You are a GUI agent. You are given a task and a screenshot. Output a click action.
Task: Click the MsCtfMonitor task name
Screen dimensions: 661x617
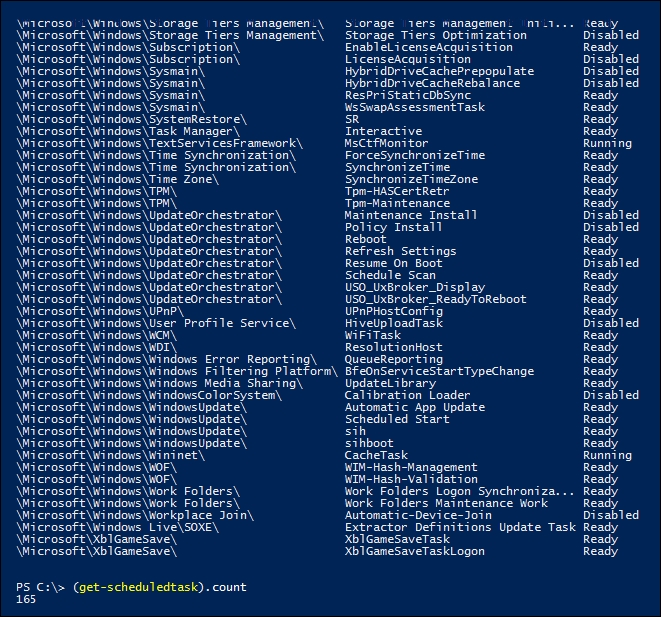click(x=387, y=143)
